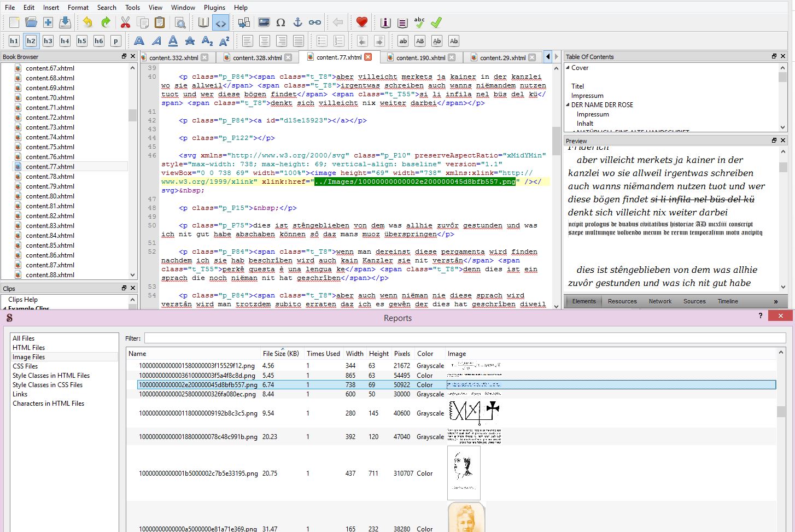Click the Filter text field in Reports
Image resolution: width=795 pixels, height=532 pixels.
pyautogui.click(x=465, y=338)
